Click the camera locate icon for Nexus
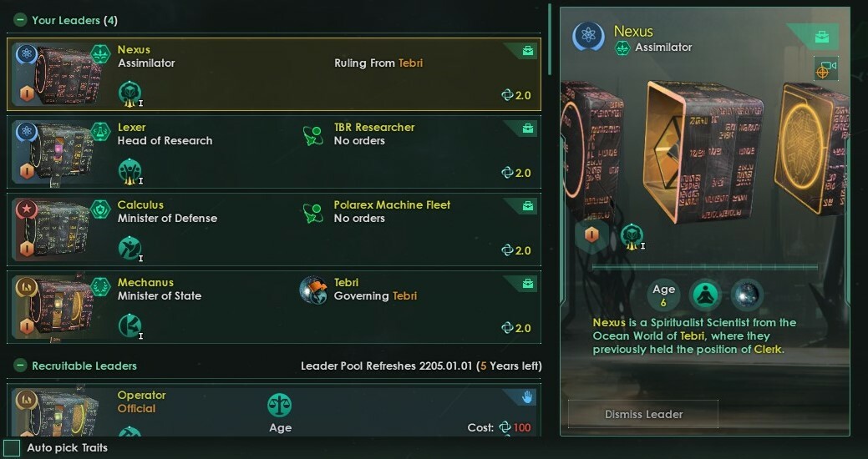Screen dimensions: 868x459 [825, 69]
